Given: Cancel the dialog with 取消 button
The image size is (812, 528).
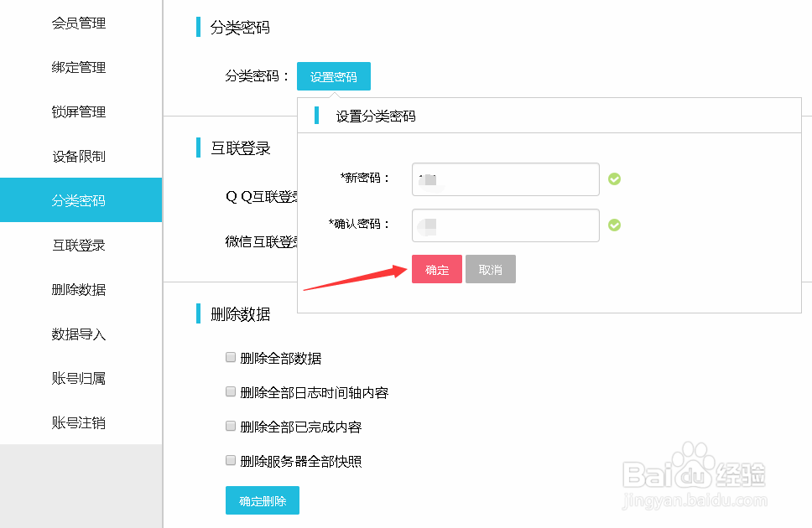Looking at the screenshot, I should (x=490, y=270).
